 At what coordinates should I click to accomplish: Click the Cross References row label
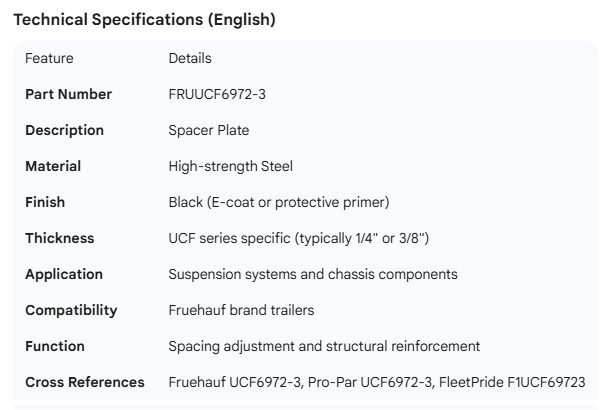[84, 382]
